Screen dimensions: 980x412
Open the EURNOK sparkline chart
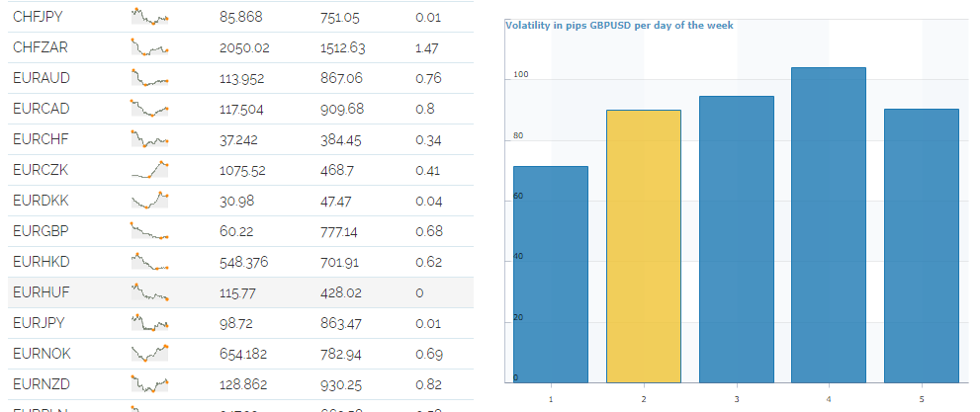(150, 354)
